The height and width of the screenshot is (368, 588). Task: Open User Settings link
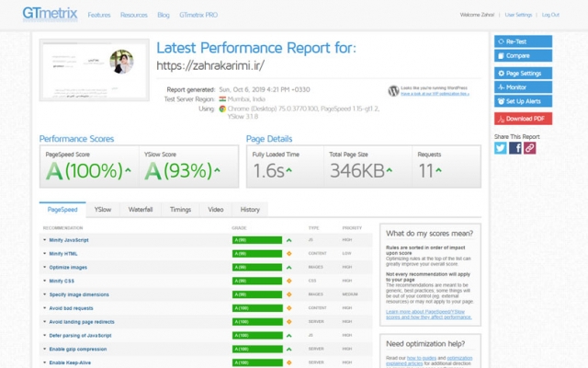coord(518,15)
